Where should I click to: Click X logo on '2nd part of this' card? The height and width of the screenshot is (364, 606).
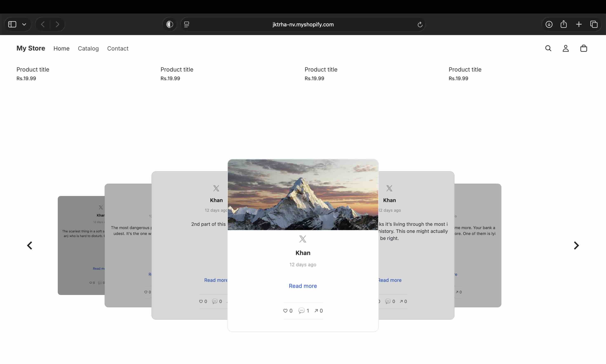[x=216, y=188]
